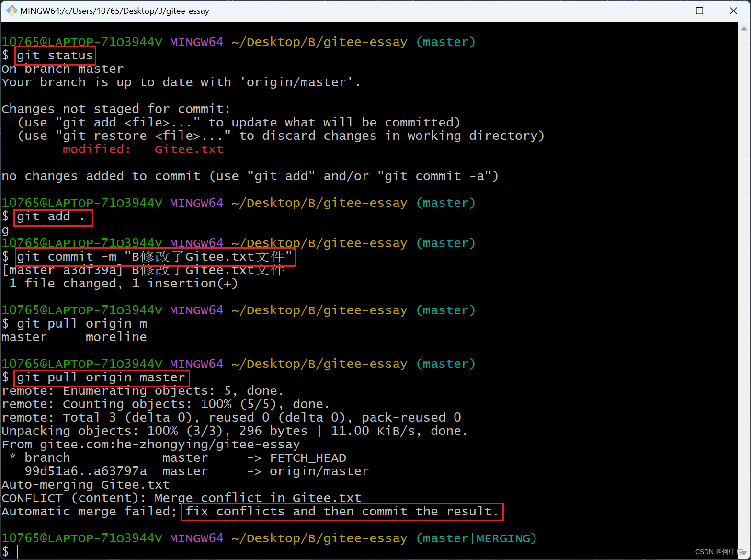The image size is (751, 560).
Task: Click the scrollbar up arrow
Action: click(744, 29)
